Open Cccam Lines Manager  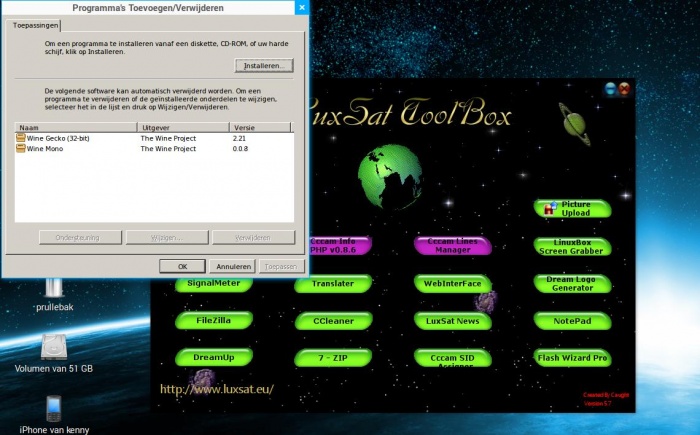[453, 246]
